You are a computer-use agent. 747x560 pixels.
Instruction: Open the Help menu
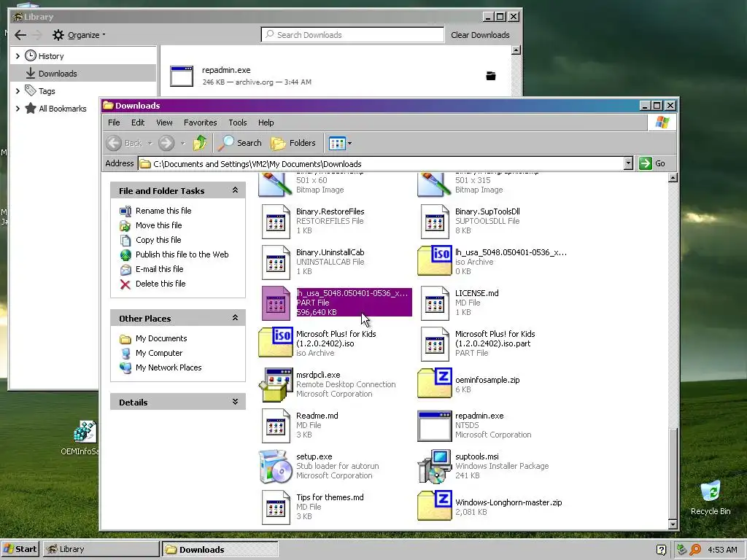(x=266, y=122)
